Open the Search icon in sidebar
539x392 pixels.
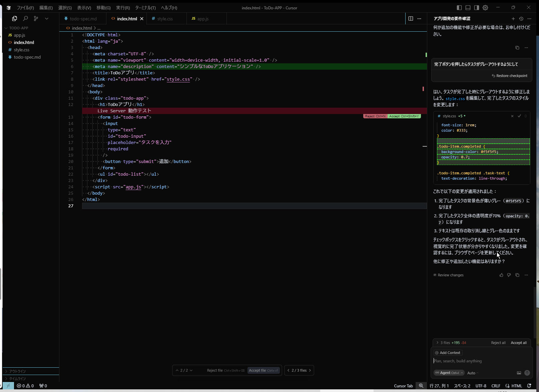[x=25, y=19]
